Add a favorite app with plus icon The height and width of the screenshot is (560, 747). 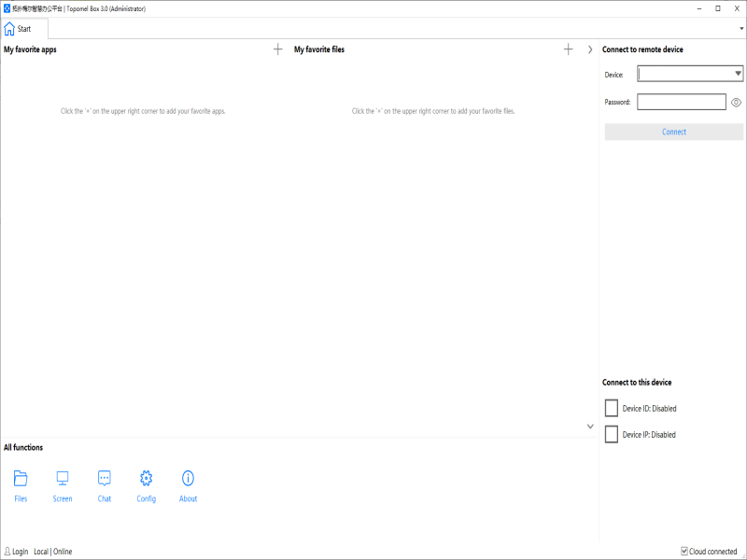click(x=277, y=49)
